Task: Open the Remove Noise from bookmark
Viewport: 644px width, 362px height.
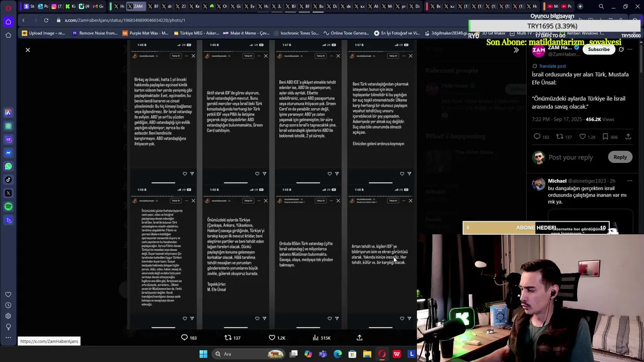Action: click(x=95, y=33)
